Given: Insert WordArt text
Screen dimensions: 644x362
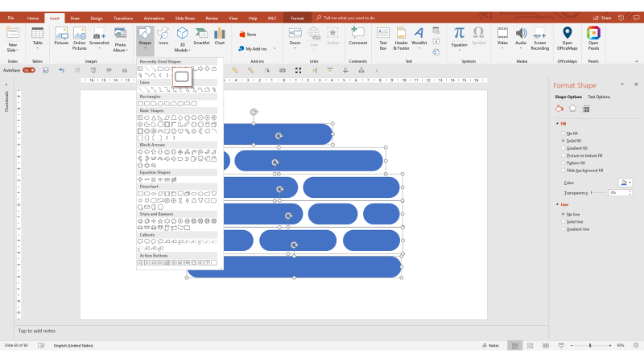Looking at the screenshot, I should (419, 38).
